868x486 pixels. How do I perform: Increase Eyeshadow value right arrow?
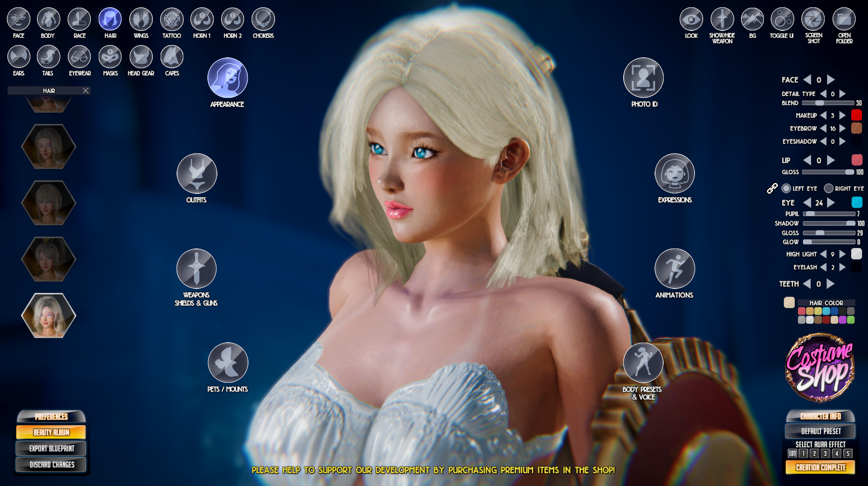(843, 142)
